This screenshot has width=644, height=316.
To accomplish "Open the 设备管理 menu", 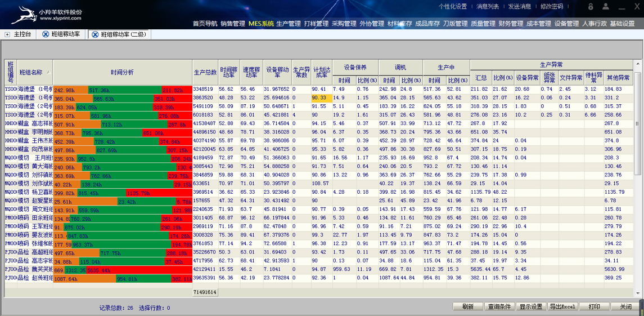I will click(566, 24).
